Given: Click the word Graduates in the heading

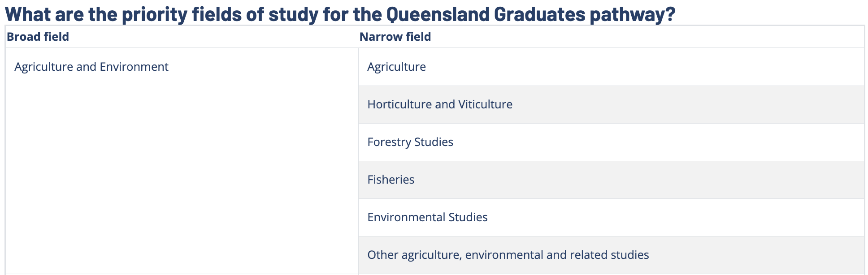Looking at the screenshot, I should point(539,13).
